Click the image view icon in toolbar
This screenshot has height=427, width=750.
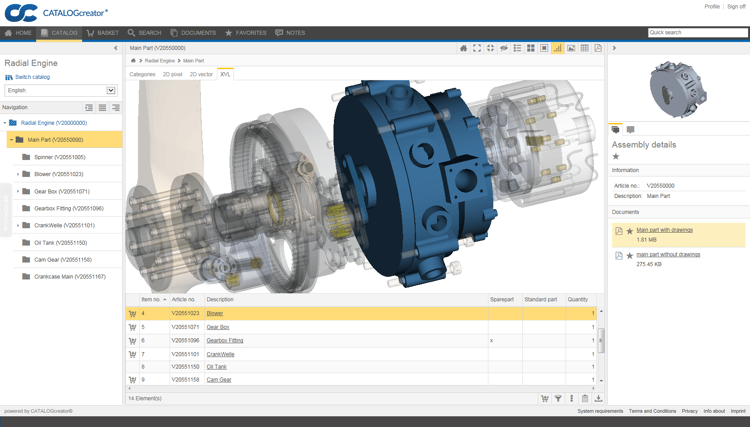(x=571, y=48)
